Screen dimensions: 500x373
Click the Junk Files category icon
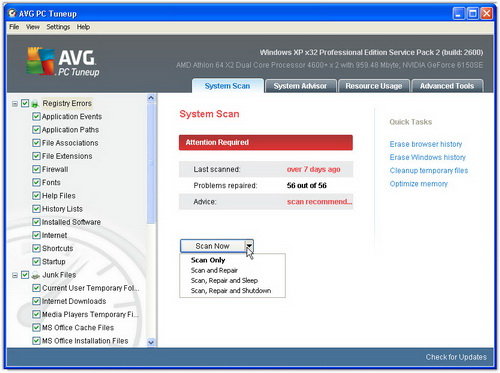click(35, 275)
